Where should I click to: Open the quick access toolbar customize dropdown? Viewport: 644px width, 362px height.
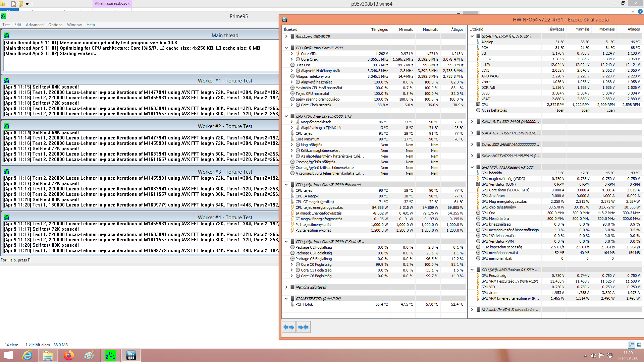point(28,4)
